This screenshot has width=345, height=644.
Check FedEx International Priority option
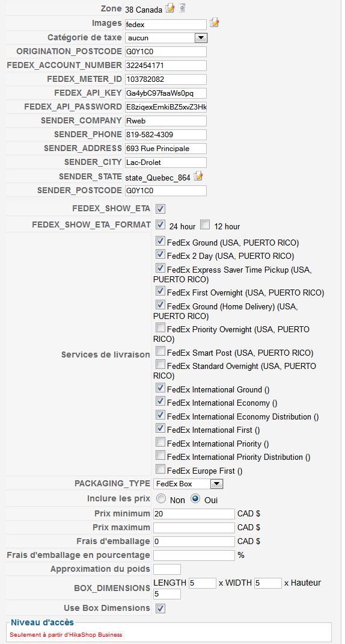pos(160,442)
